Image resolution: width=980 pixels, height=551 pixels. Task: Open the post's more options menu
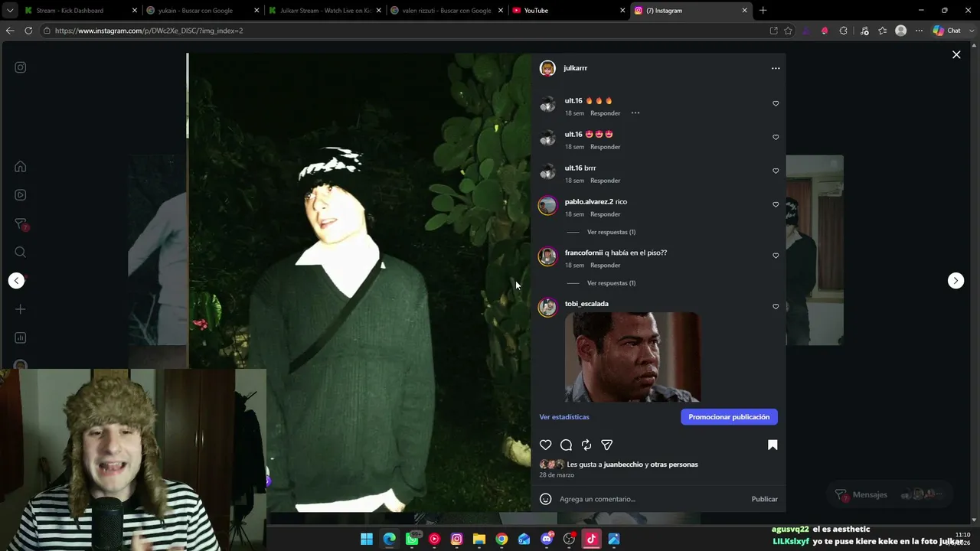coord(776,68)
